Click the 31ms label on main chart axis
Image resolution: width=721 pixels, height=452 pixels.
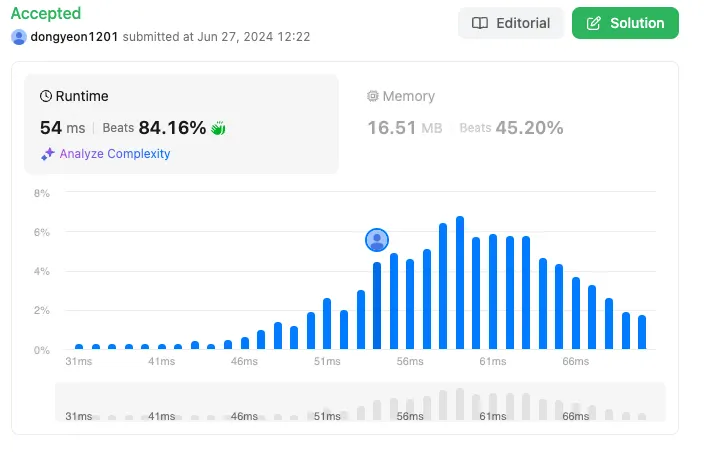point(79,361)
